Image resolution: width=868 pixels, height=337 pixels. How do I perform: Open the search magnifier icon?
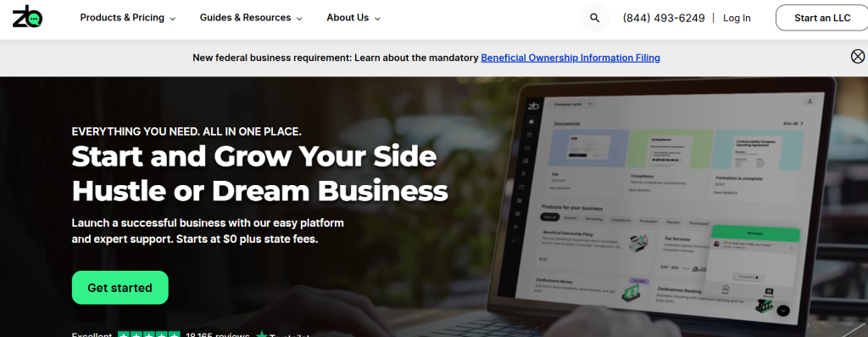click(x=594, y=18)
